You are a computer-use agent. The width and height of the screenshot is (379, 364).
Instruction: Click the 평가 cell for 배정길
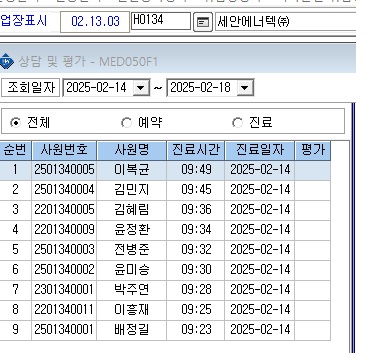click(x=313, y=330)
